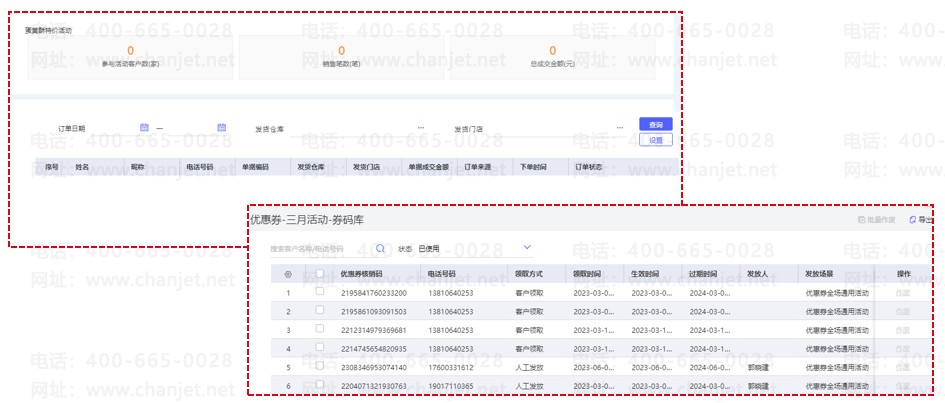
Task: Click the 生效时间 column header
Action: (645, 274)
